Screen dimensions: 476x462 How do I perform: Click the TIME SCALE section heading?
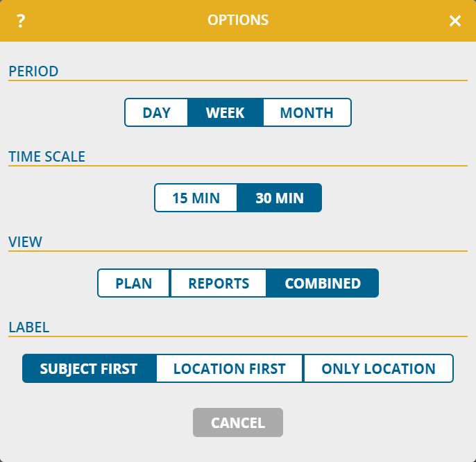(46, 157)
